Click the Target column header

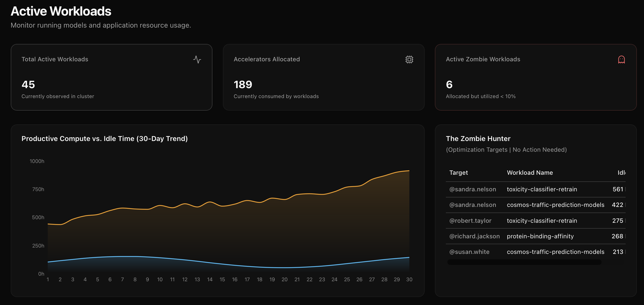point(459,173)
